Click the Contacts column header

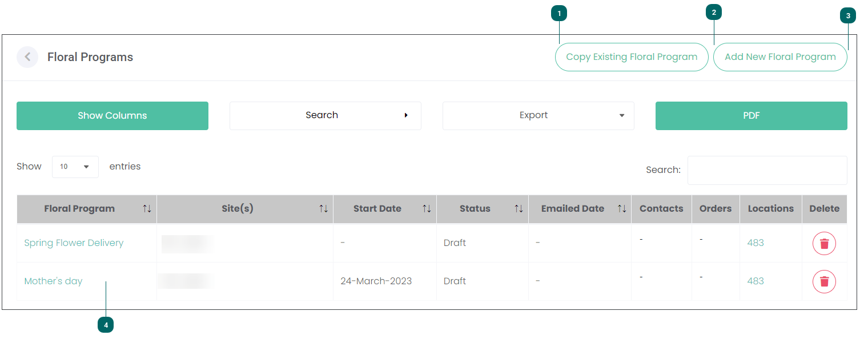click(x=661, y=209)
